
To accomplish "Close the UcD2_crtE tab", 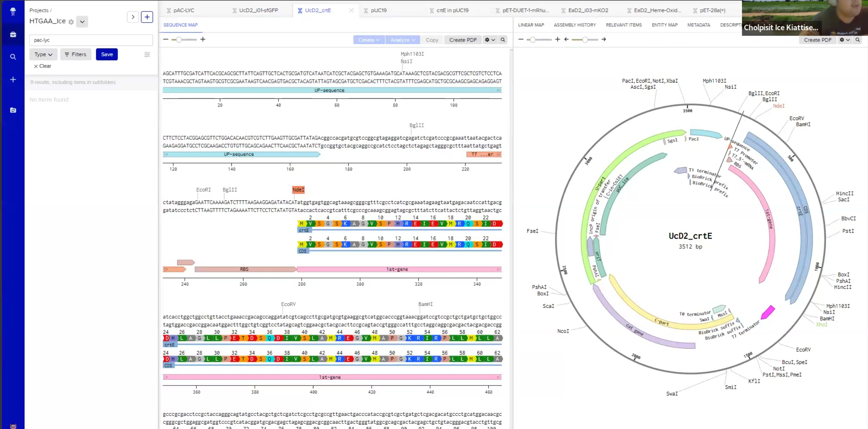I will (351, 10).
